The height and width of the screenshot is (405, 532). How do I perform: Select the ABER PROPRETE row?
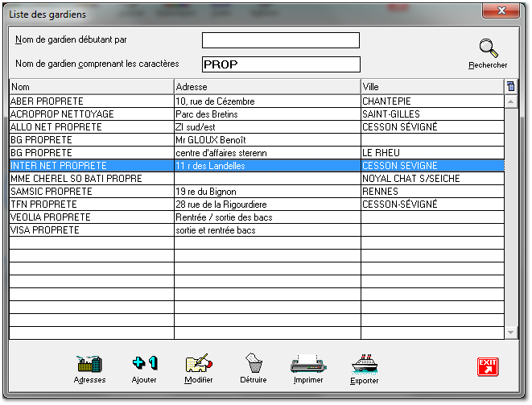pyautogui.click(x=91, y=101)
